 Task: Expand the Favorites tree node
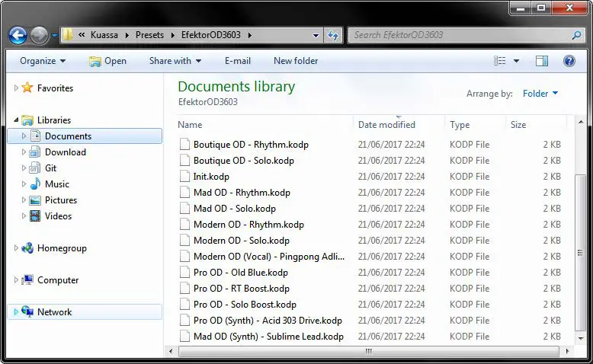point(16,88)
